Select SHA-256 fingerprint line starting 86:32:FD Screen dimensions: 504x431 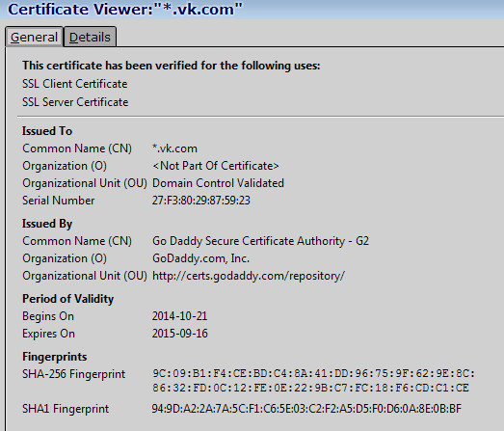(x=310, y=388)
